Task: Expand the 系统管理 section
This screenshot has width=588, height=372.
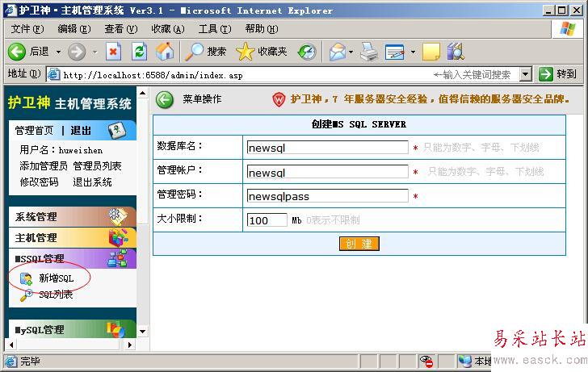Action: tap(73, 216)
